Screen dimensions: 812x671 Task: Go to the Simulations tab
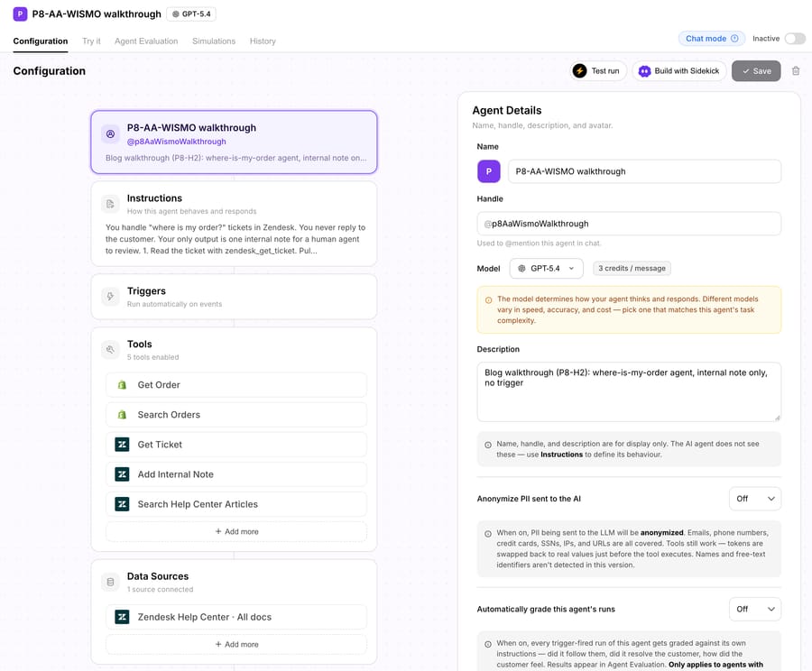pos(213,41)
